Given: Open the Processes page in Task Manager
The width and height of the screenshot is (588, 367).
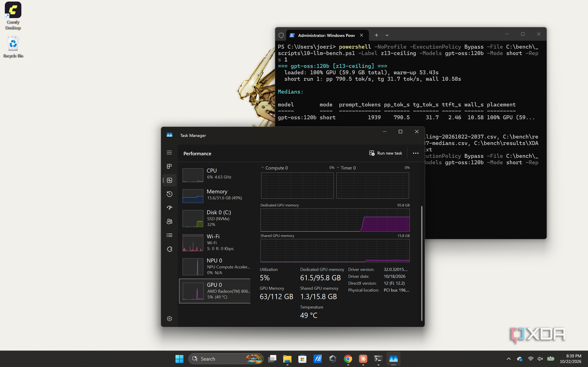Looking at the screenshot, I should 169,166.
